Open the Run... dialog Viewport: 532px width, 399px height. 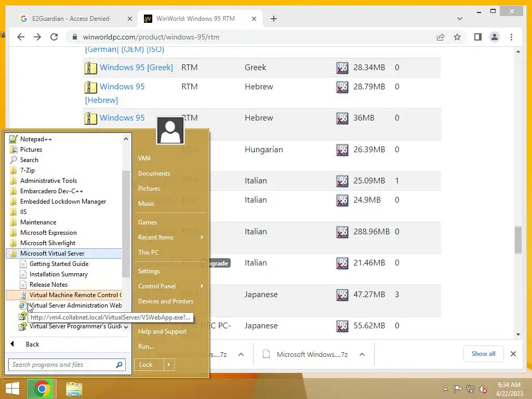coord(146,347)
